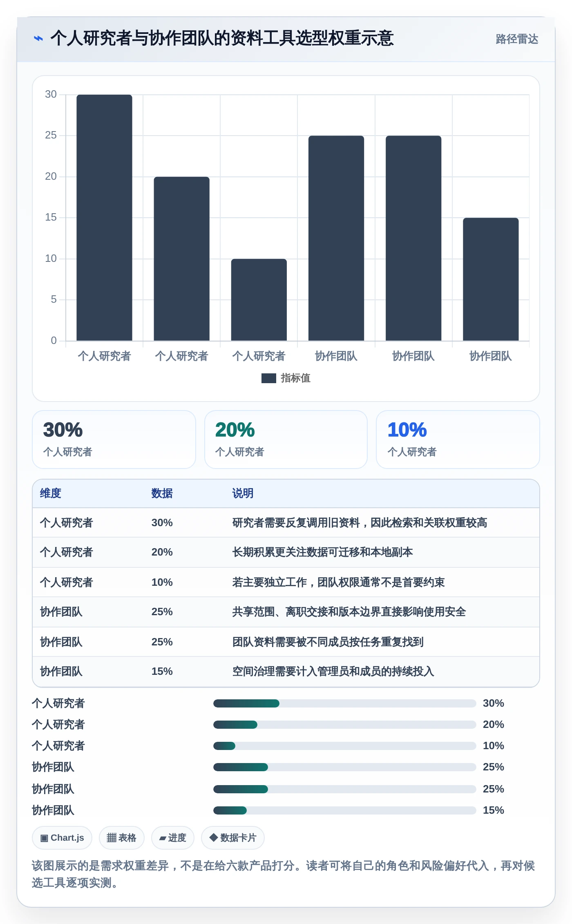
Task: Click the 10% progress bar
Action: pos(344,746)
